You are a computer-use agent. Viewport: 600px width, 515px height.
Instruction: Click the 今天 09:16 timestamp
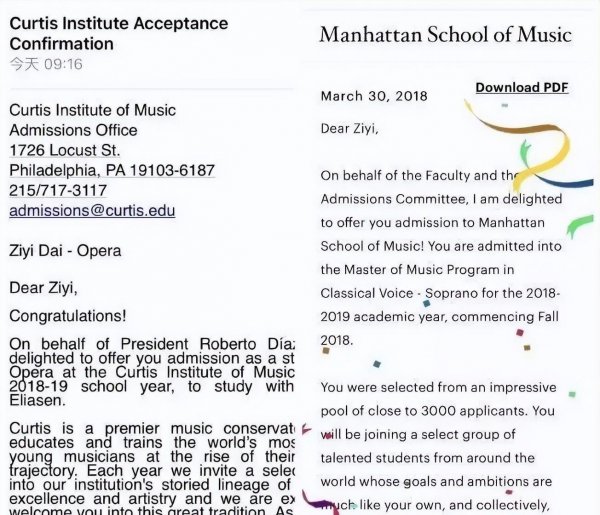tap(46, 64)
